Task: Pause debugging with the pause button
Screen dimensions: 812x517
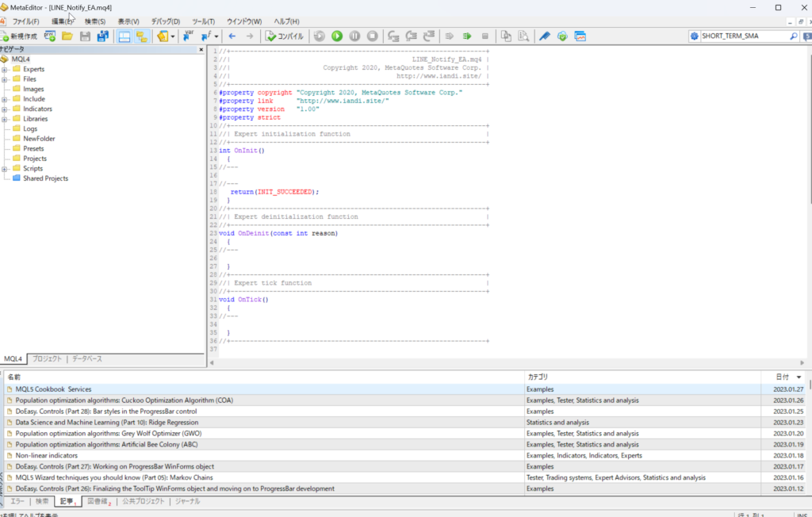Action: (x=354, y=36)
